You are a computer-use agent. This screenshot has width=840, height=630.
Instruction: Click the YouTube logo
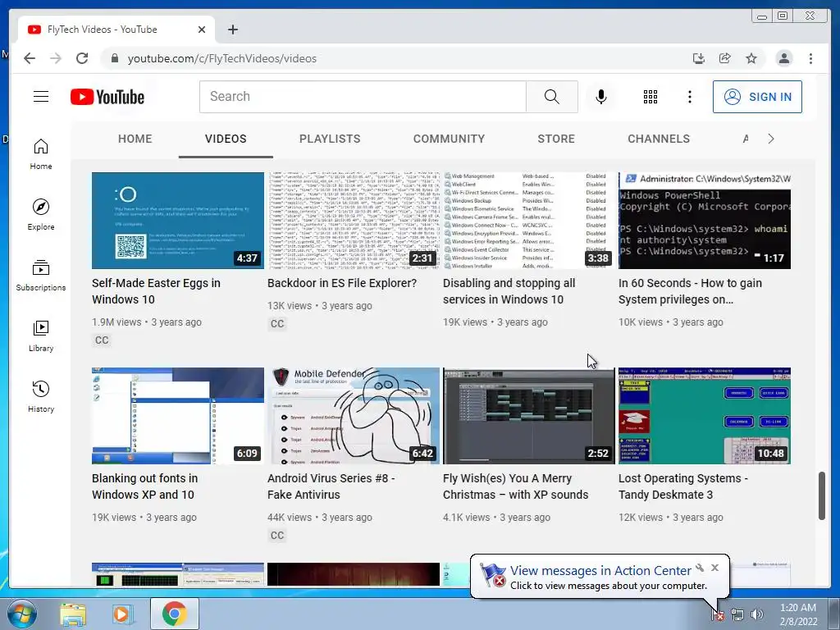107,97
